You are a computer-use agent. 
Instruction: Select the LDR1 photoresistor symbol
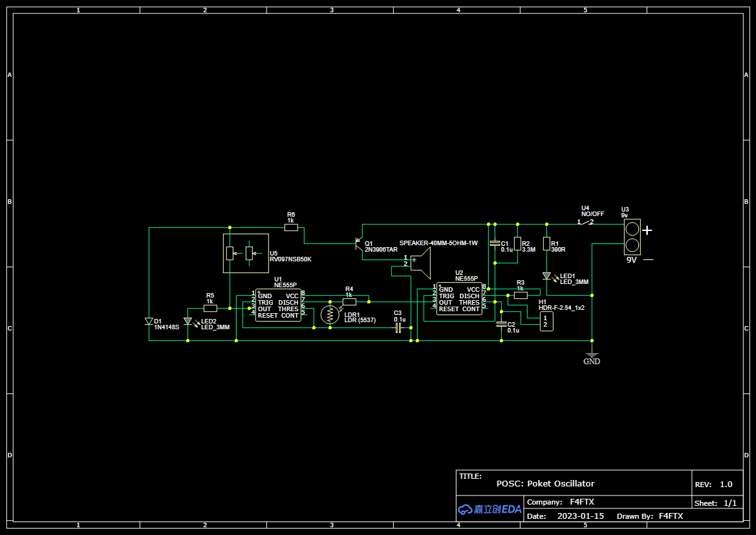coord(330,315)
